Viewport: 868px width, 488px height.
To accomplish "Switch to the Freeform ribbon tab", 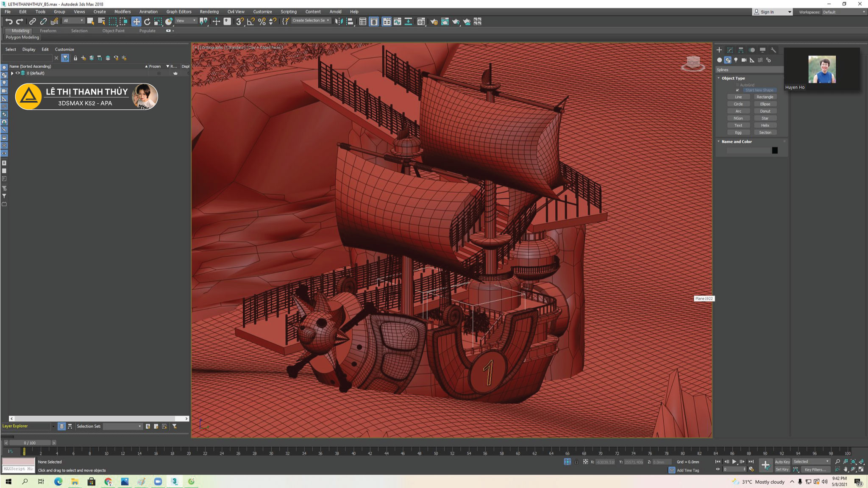I will [48, 30].
